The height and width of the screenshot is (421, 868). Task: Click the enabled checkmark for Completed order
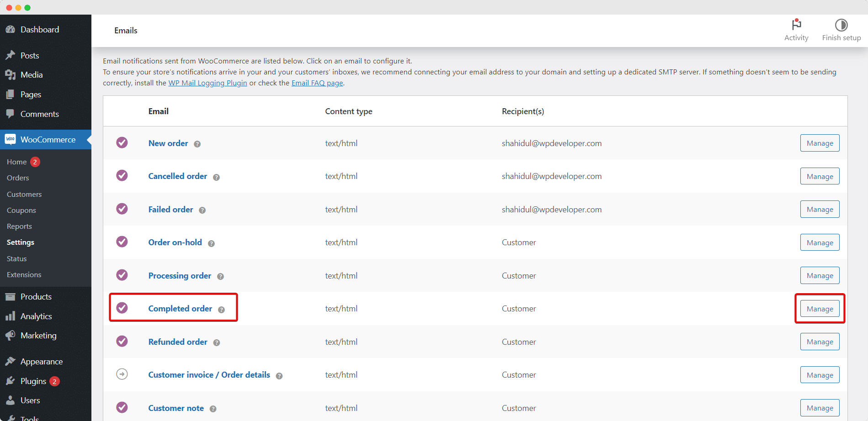pyautogui.click(x=122, y=308)
